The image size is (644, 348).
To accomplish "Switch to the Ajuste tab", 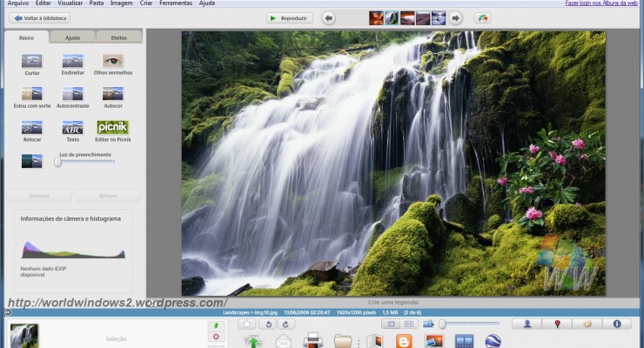I will (x=72, y=37).
